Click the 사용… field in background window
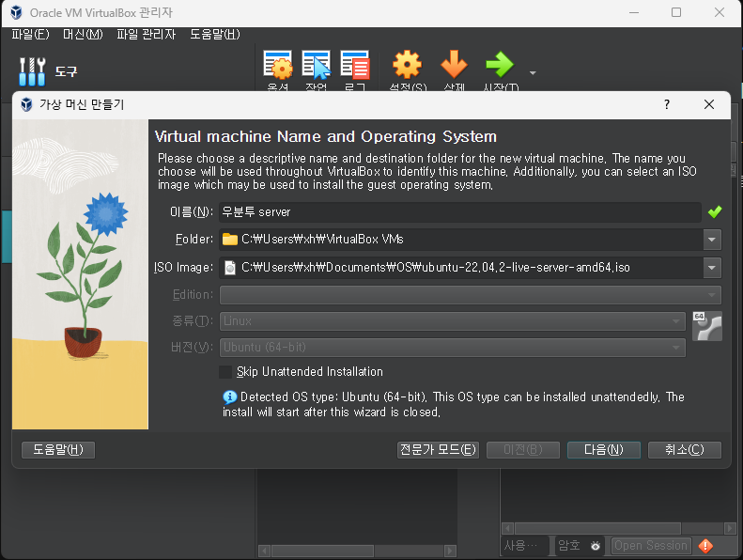 (x=523, y=546)
